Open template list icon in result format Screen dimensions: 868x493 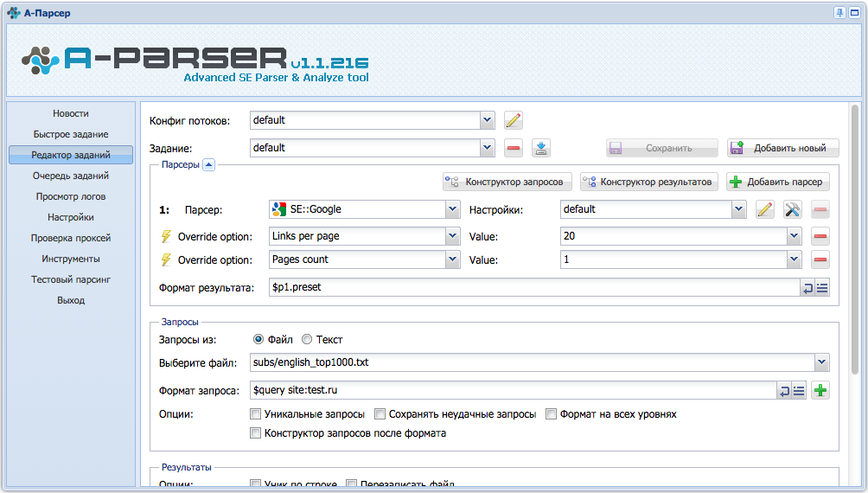click(822, 287)
